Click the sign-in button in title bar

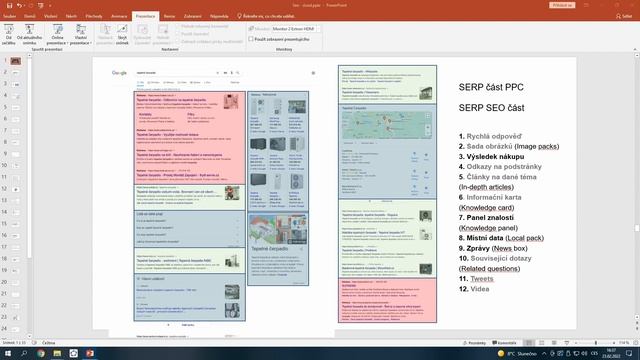pos(562,5)
